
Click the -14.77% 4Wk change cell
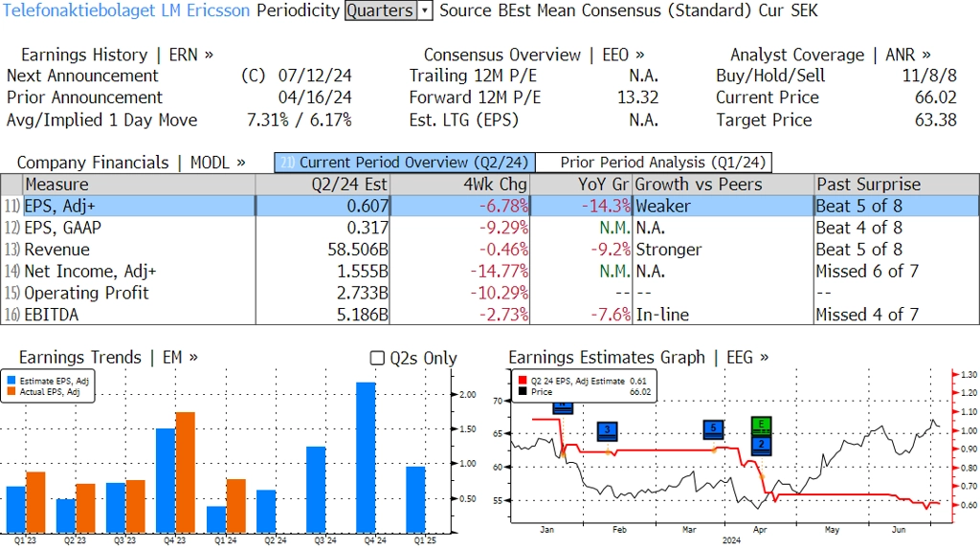coord(500,272)
